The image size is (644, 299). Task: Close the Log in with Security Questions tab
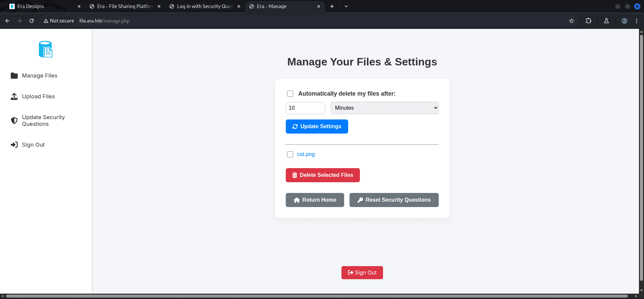239,6
